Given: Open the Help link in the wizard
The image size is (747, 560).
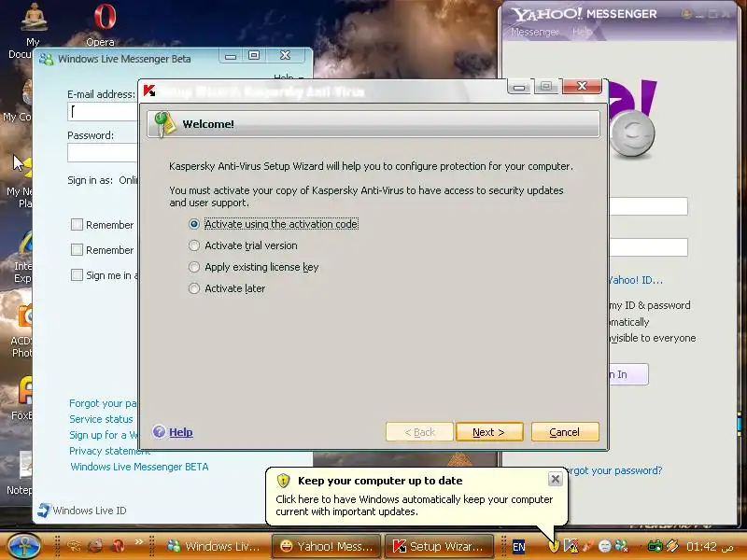Looking at the screenshot, I should [x=181, y=432].
